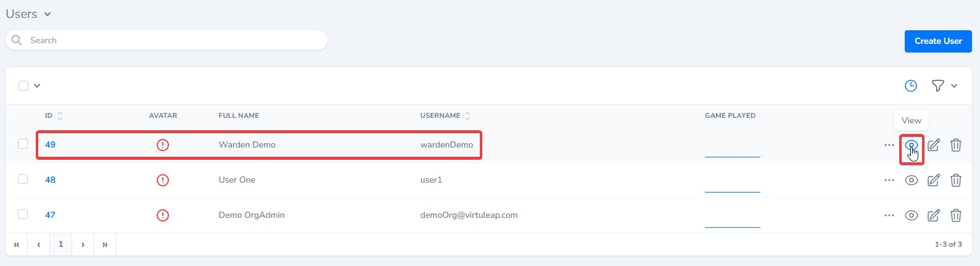980x266 pixels.
Task: Click the full name User One
Action: click(x=237, y=180)
